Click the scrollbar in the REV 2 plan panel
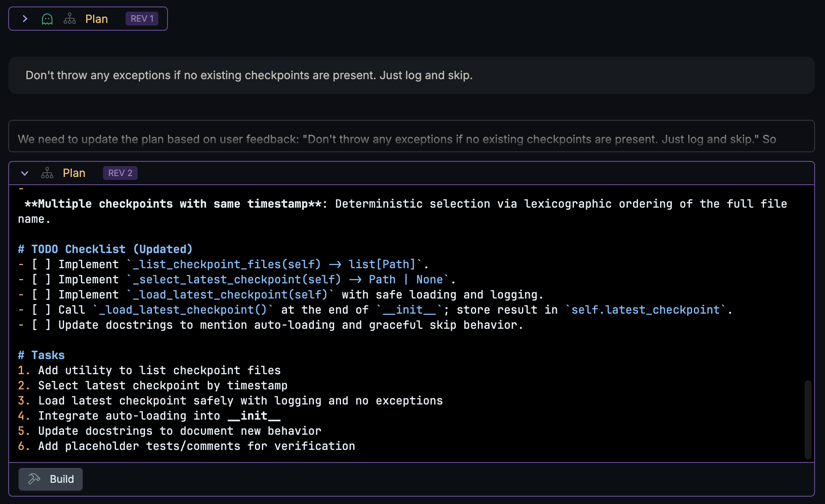This screenshot has height=504, width=825. [808, 420]
